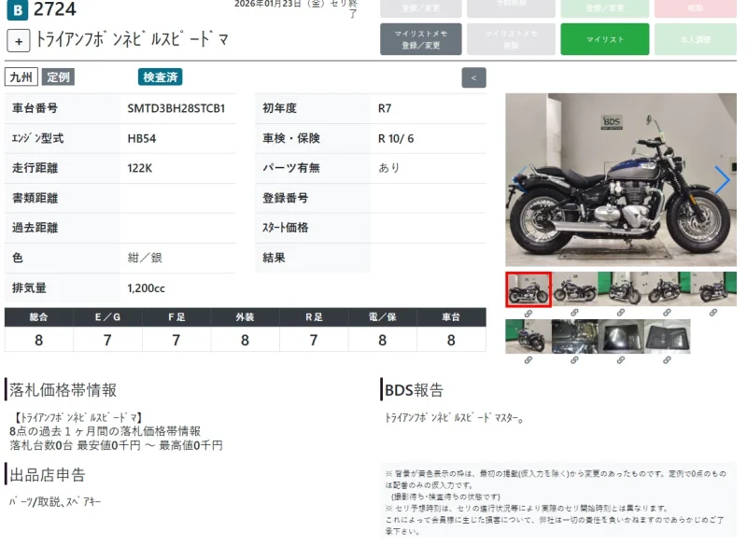Click the 落札価格帯情報 heading
Image resolution: width=747 pixels, height=560 pixels.
tap(63, 390)
